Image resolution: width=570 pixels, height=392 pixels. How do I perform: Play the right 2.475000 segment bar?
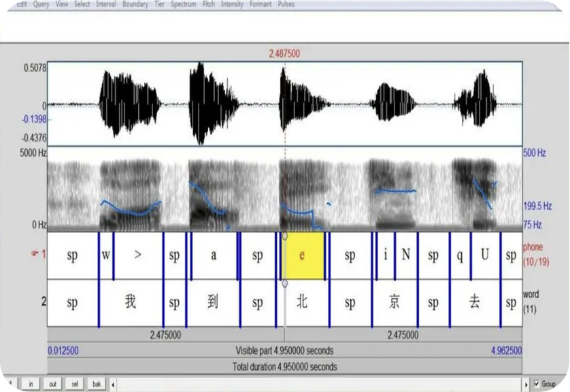coord(403,334)
